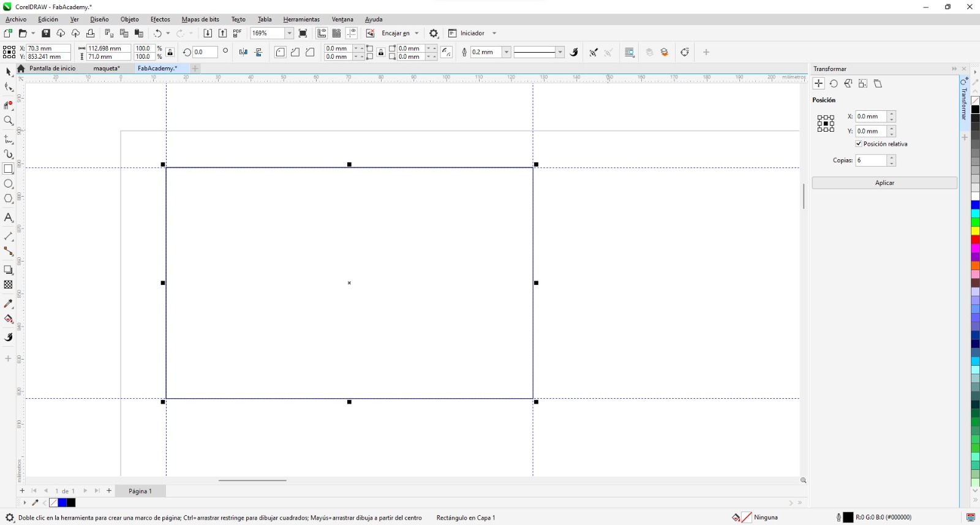Screen dimensions: 980x525
Task: Expand the color palette flyout arrow at bottom
Action: coord(975,500)
